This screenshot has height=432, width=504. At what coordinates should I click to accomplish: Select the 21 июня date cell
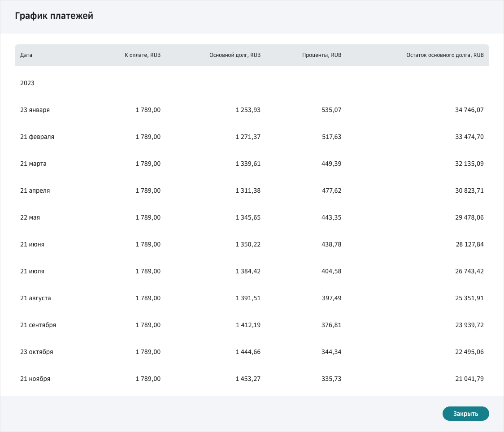pyautogui.click(x=32, y=244)
